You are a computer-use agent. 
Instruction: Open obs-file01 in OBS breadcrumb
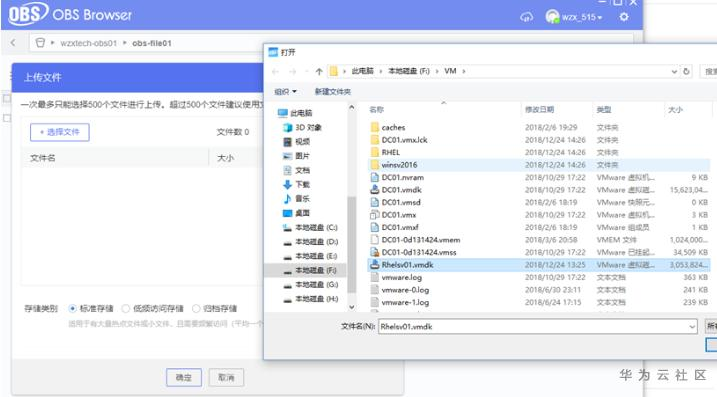pos(152,43)
